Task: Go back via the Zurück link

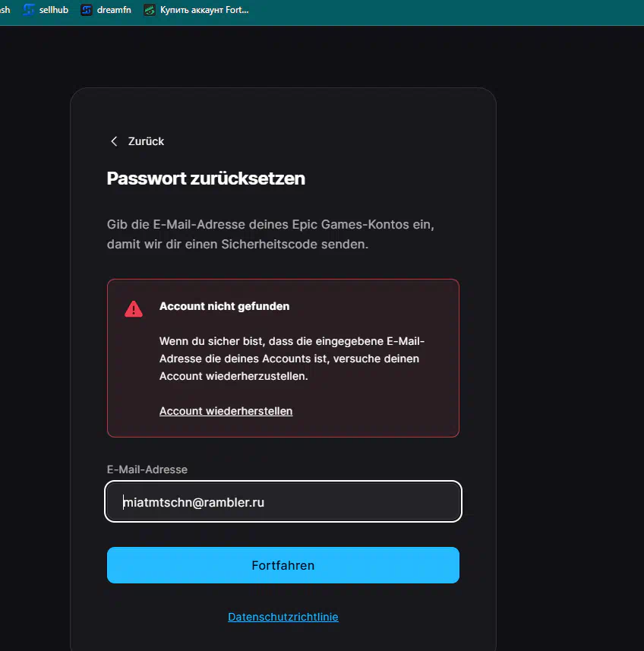Action: point(146,141)
